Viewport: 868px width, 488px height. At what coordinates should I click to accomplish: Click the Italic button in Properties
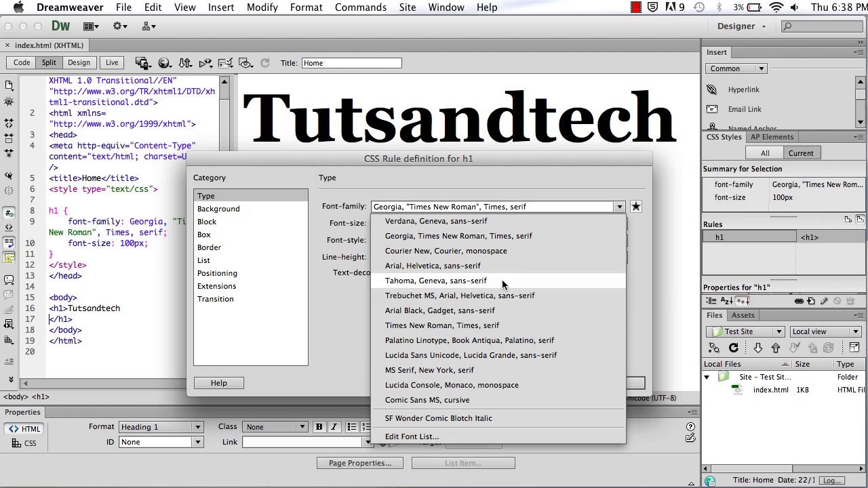pos(334,427)
